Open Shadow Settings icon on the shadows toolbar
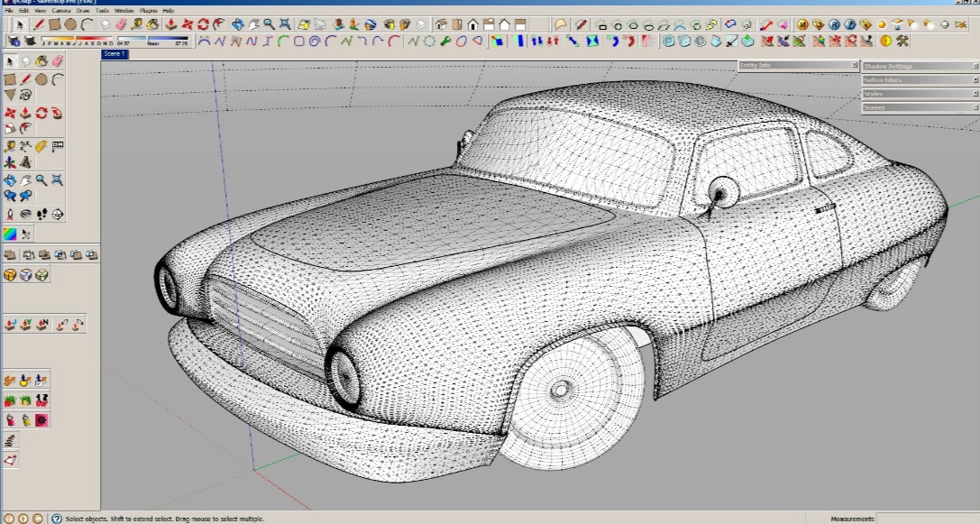The height and width of the screenshot is (524, 980). point(14,41)
